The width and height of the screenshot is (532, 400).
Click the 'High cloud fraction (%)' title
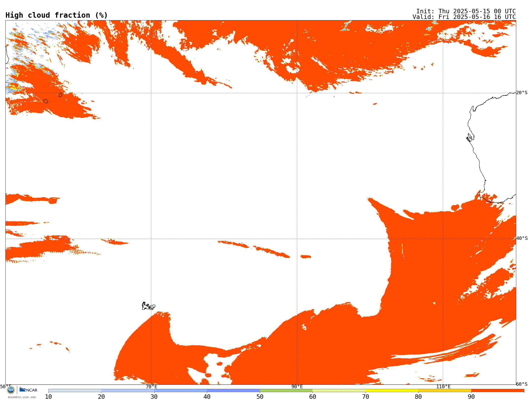coord(57,15)
